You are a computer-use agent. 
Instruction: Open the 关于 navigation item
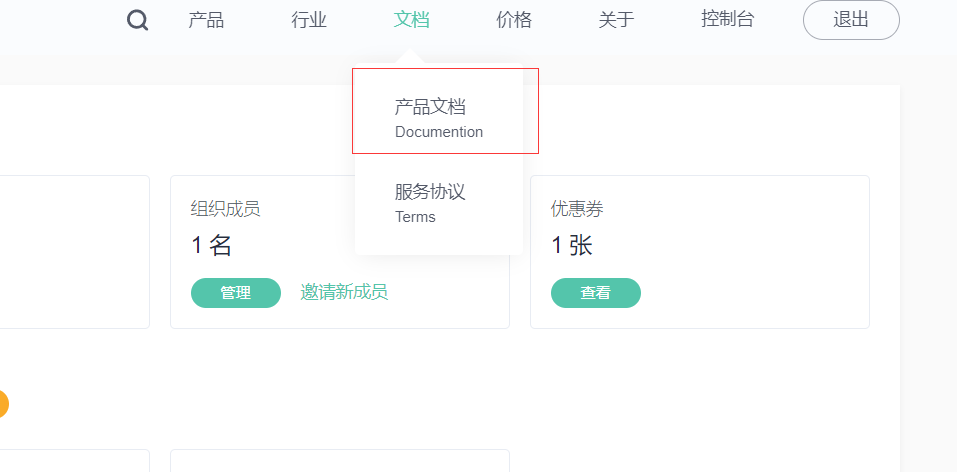pyautogui.click(x=616, y=20)
